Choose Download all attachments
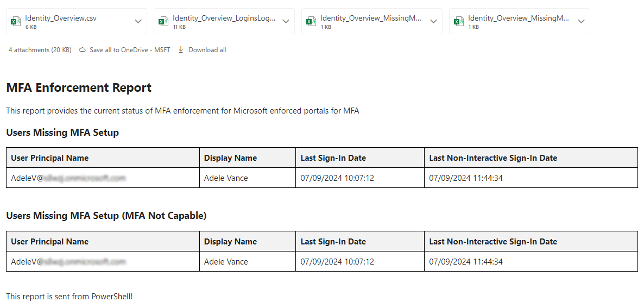This screenshot has height=308, width=644. coord(207,50)
